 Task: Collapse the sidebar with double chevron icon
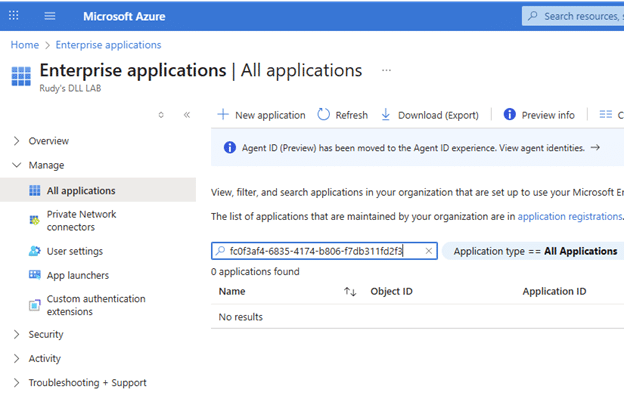coord(186,115)
